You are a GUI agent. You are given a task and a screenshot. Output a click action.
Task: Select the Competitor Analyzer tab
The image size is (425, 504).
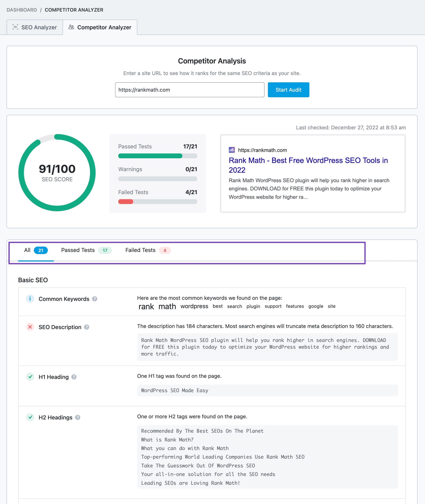point(100,27)
